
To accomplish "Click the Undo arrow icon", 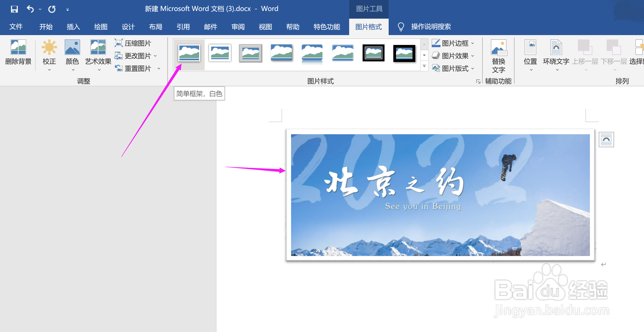I will tap(30, 9).
